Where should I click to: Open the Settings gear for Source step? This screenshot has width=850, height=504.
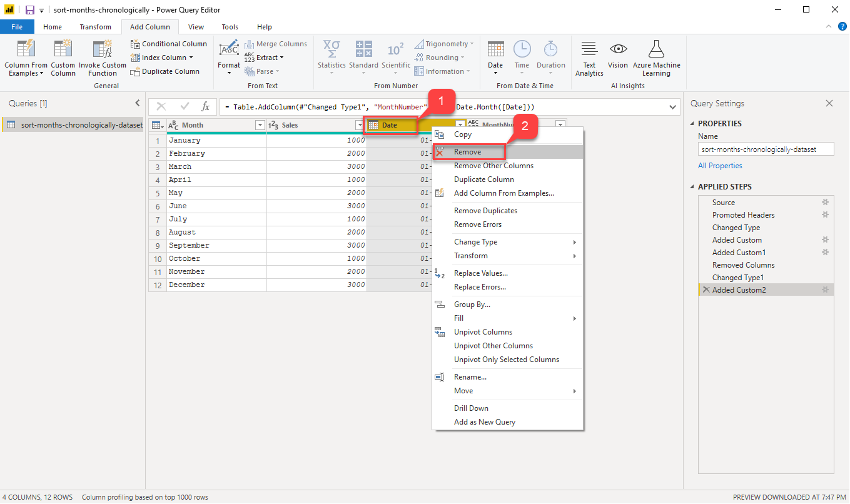pyautogui.click(x=825, y=203)
